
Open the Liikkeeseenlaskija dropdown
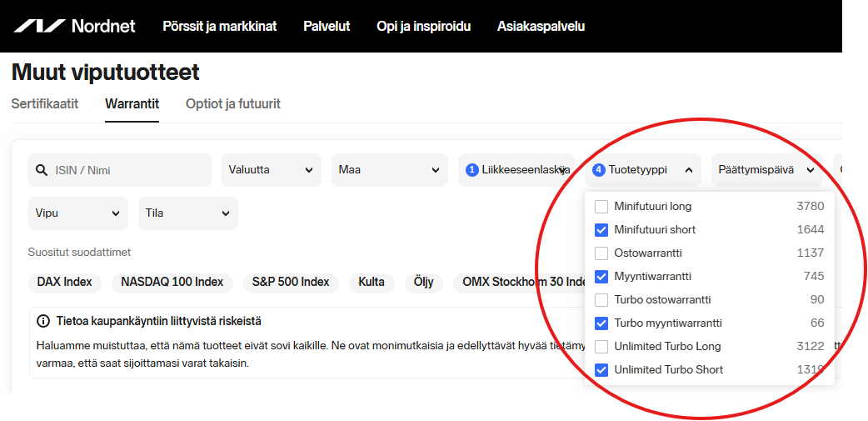516,170
